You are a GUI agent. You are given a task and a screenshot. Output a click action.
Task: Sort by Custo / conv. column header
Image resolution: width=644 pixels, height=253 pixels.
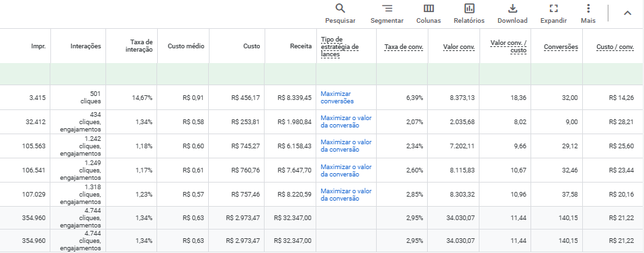point(615,47)
